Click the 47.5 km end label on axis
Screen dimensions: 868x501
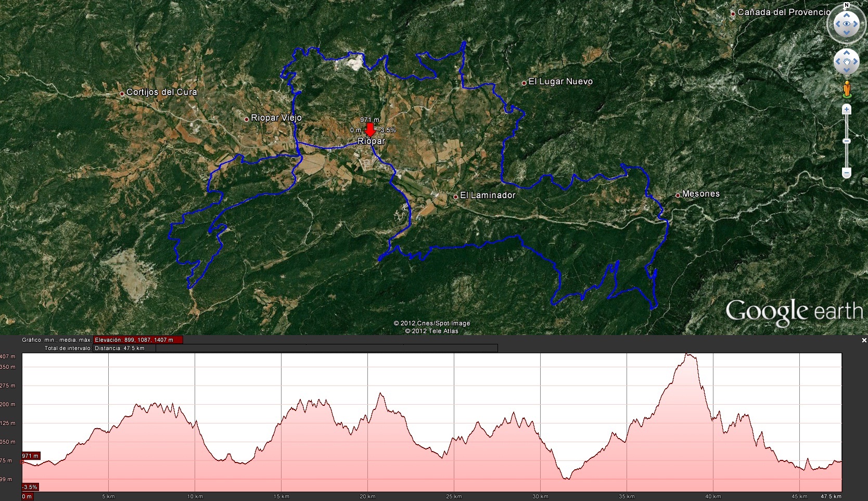pyautogui.click(x=831, y=496)
